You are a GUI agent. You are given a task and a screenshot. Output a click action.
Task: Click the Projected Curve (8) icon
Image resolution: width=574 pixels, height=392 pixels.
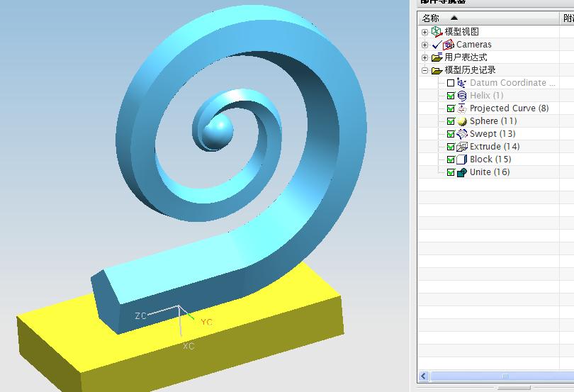(462, 108)
